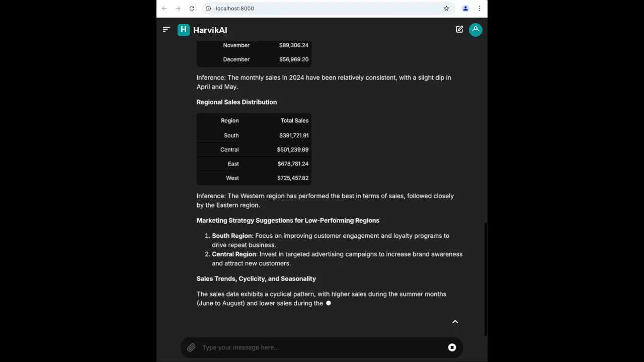Click the Region column header

[x=229, y=121]
